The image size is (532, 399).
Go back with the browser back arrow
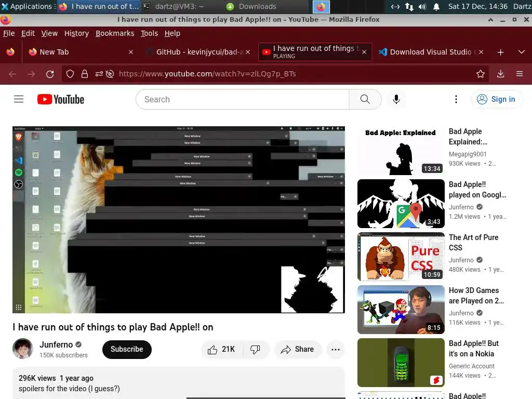pyautogui.click(x=12, y=74)
